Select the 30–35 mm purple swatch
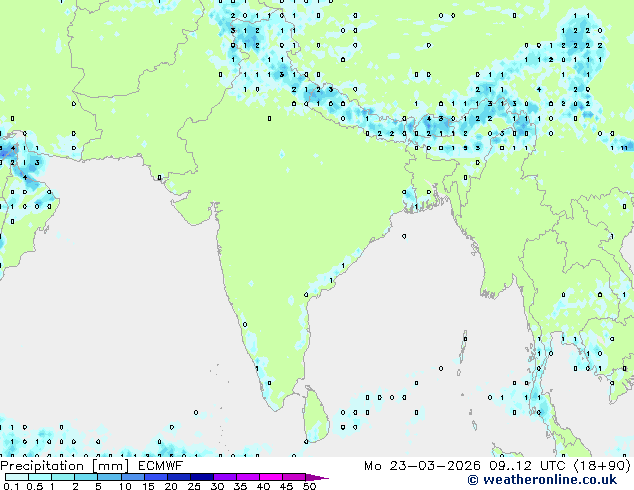Viewport: 634px width, 490px height. [224, 477]
